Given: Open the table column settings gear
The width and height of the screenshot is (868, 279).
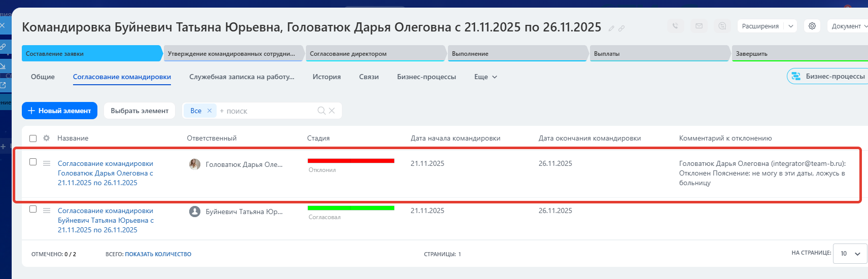Looking at the screenshot, I should 47,138.
